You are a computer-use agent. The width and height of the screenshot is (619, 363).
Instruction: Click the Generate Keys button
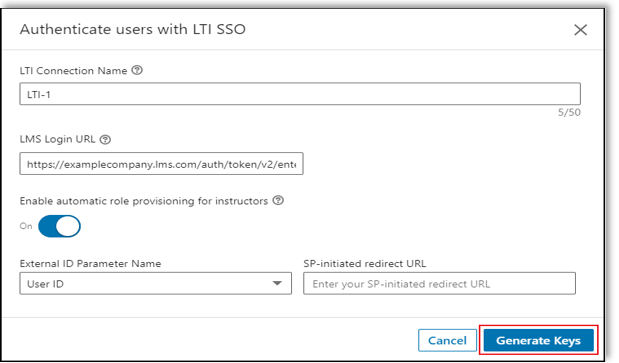point(538,340)
